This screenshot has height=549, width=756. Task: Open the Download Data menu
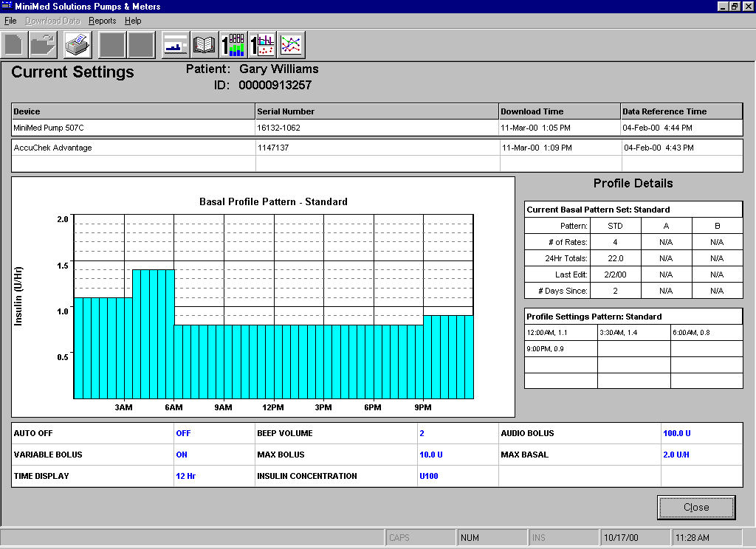[52, 21]
